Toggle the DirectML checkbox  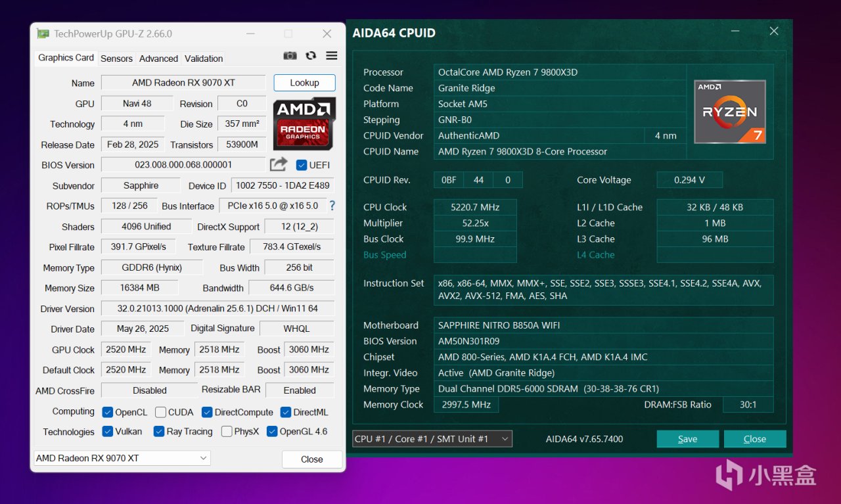pyautogui.click(x=286, y=412)
